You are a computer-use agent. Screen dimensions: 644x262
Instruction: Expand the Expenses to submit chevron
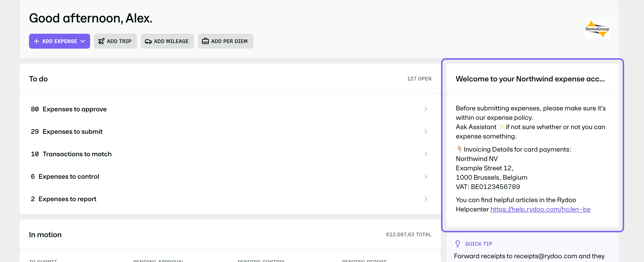425,131
